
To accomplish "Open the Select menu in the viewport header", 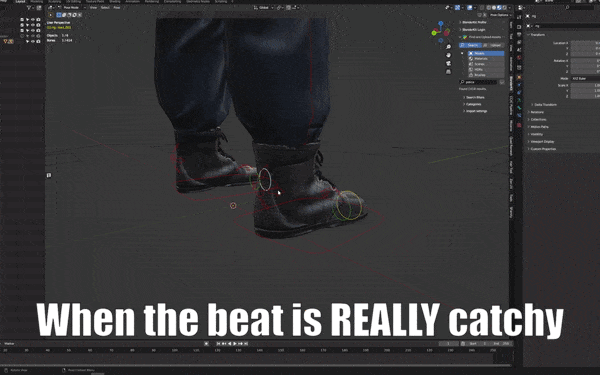I will pyautogui.click(x=105, y=7).
